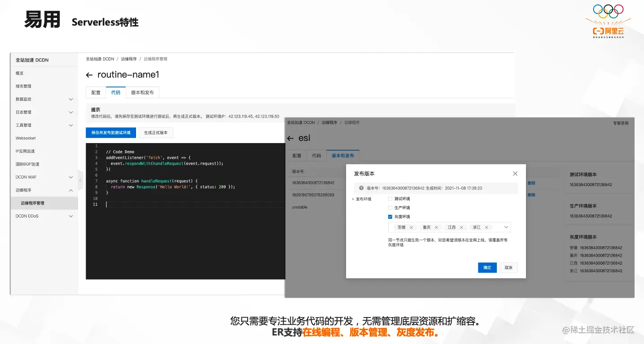
Task: Click the help icon next to 版本号
Action: click(361, 188)
